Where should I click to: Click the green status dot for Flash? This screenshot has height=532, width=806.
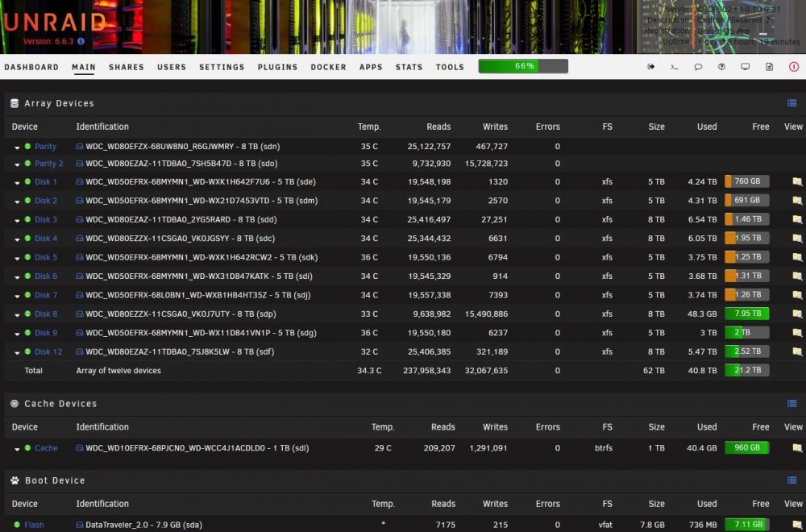(18, 524)
